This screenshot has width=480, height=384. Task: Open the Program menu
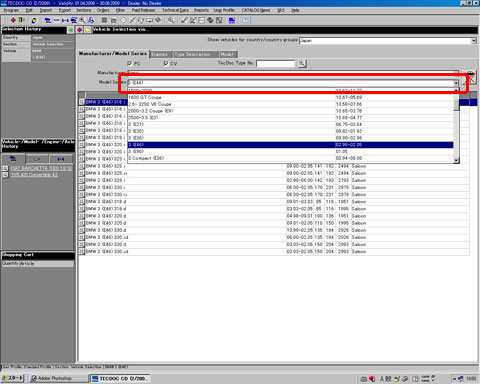(x=11, y=10)
